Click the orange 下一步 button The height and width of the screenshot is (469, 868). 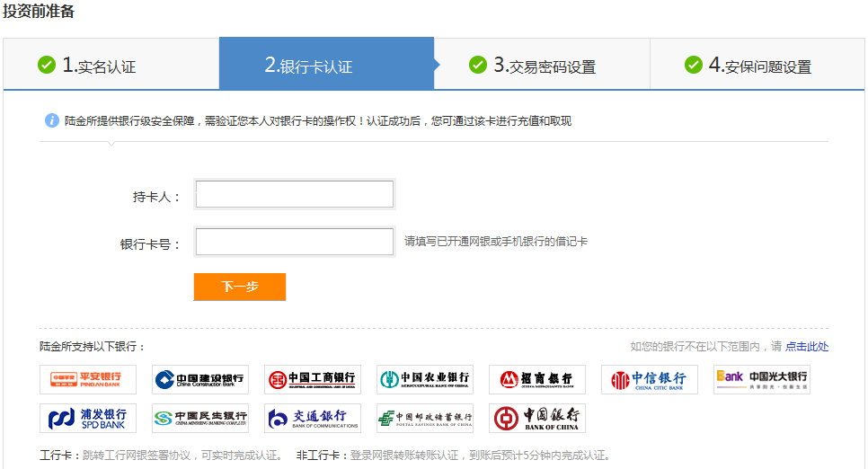240,287
